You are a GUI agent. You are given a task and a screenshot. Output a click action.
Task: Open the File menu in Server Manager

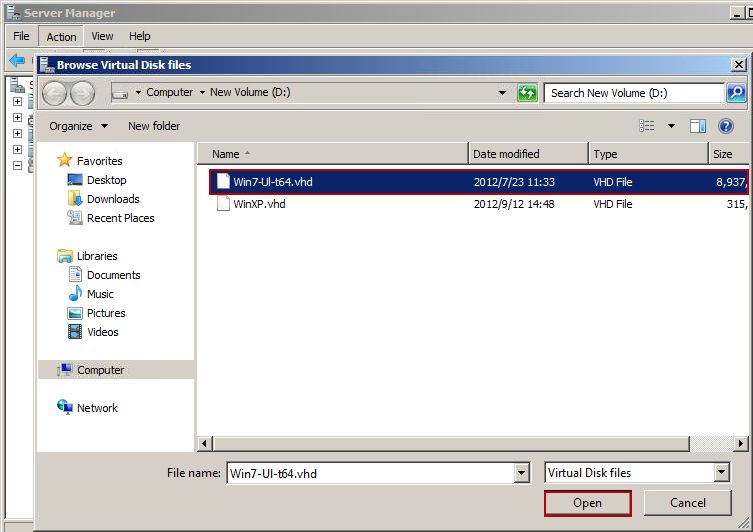point(21,36)
